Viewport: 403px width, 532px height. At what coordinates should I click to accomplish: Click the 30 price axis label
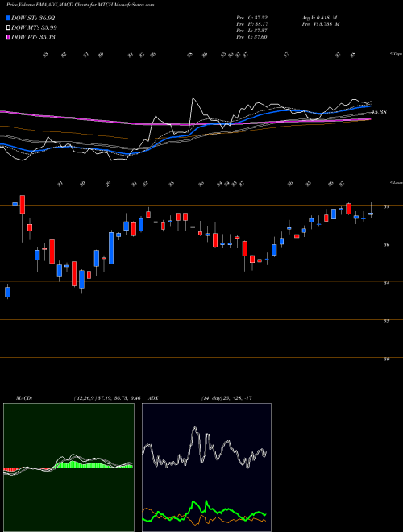[386, 359]
